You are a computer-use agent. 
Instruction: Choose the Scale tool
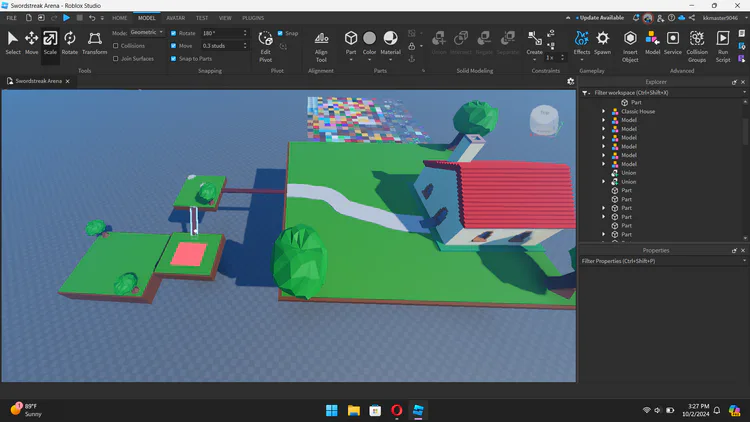[x=50, y=43]
